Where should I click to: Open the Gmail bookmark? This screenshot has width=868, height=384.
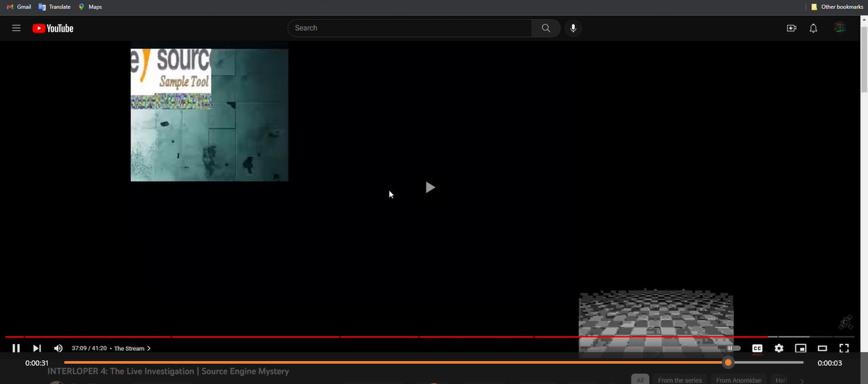tap(19, 7)
